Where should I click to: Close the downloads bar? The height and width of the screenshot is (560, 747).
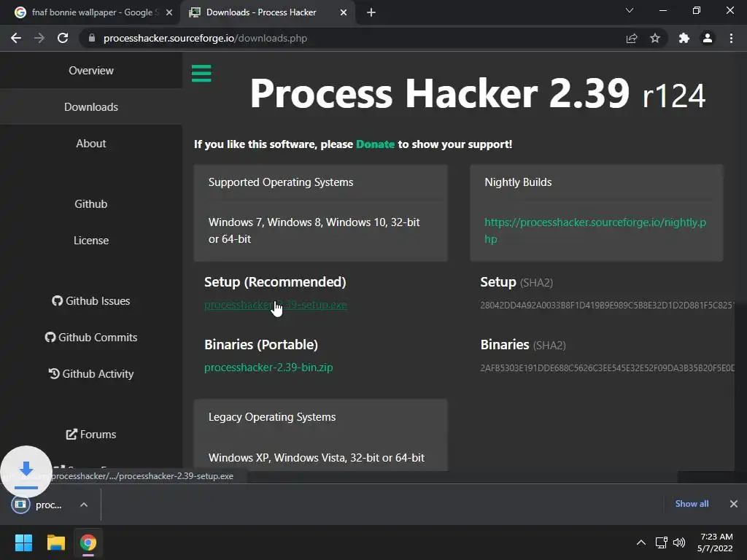coord(734,504)
